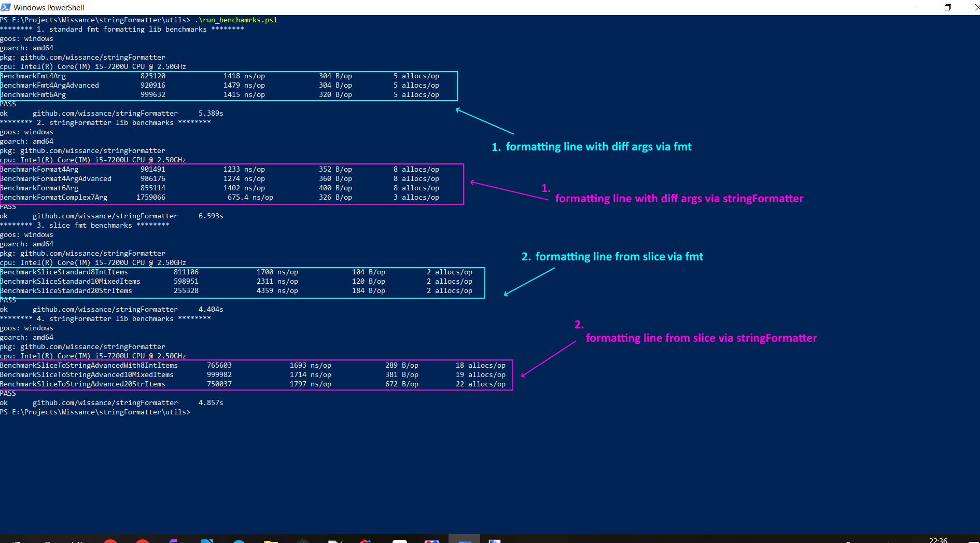This screenshot has width=980, height=543.
Task: Click the BenchmarkSliceStandard8IntItems benchmark name
Action: coord(64,272)
